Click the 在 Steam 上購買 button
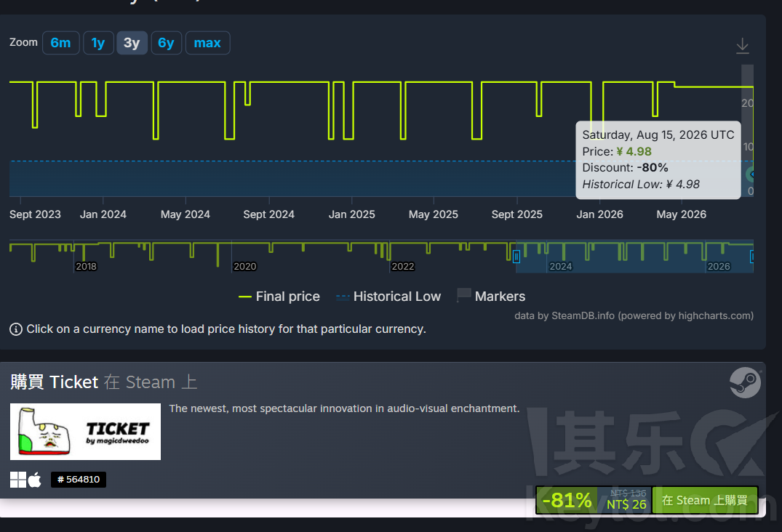The height and width of the screenshot is (532, 782). tap(705, 500)
